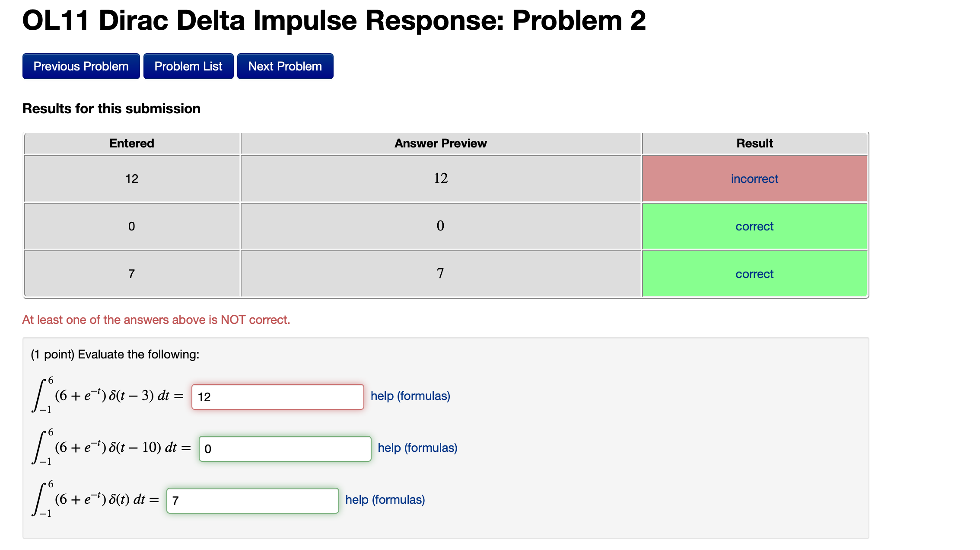Image resolution: width=980 pixels, height=550 pixels.
Task: Select the Entered column header
Action: tap(131, 143)
